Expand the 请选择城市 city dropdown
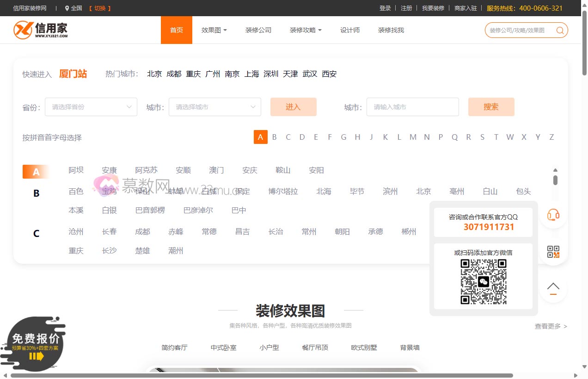Image resolution: width=588 pixels, height=379 pixels. 214,106
